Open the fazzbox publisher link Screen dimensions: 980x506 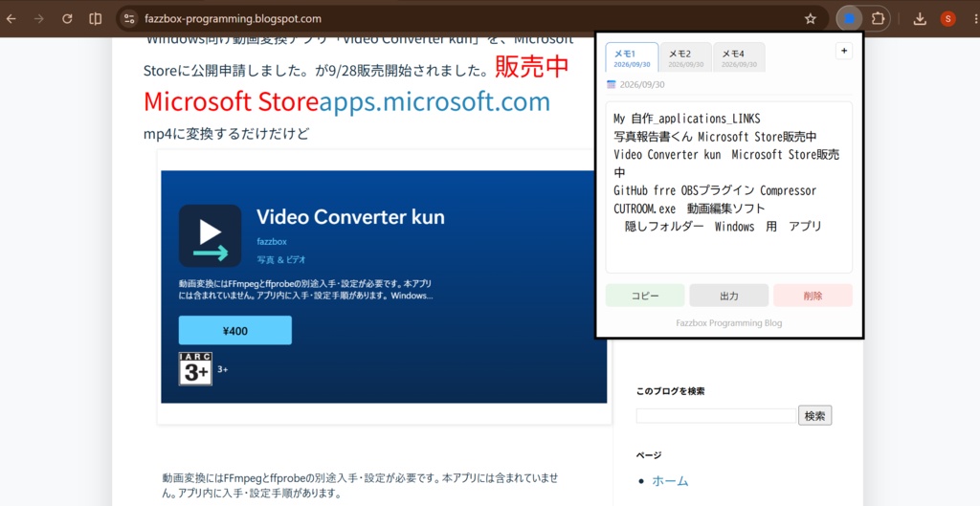tap(272, 241)
